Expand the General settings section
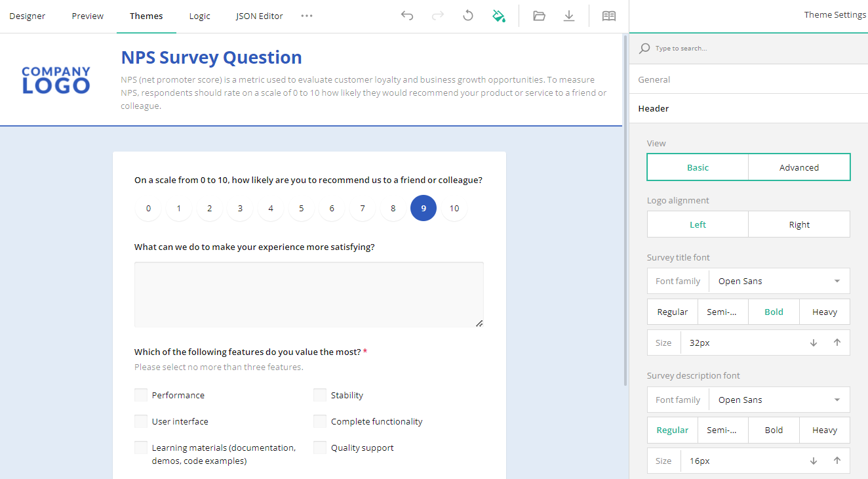 pyautogui.click(x=654, y=79)
